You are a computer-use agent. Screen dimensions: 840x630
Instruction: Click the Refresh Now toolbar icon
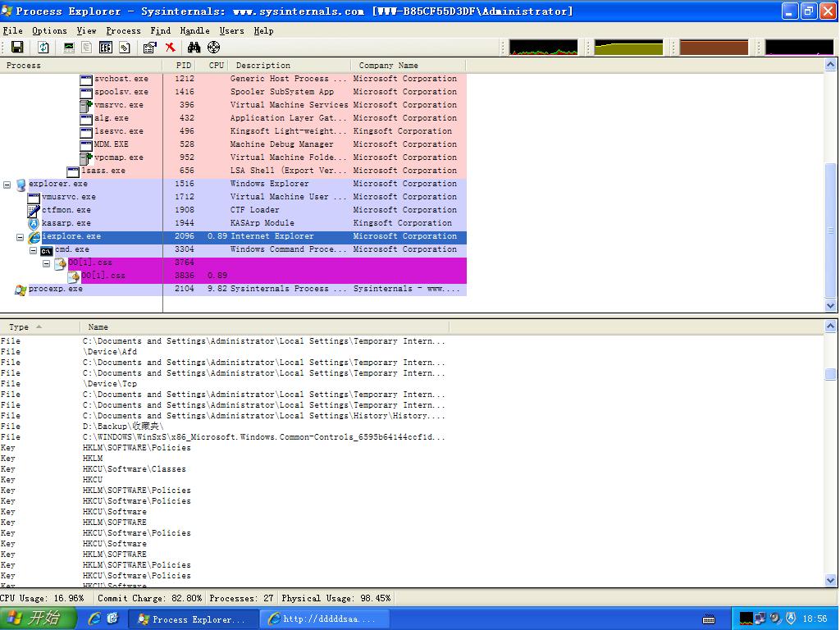pos(43,48)
